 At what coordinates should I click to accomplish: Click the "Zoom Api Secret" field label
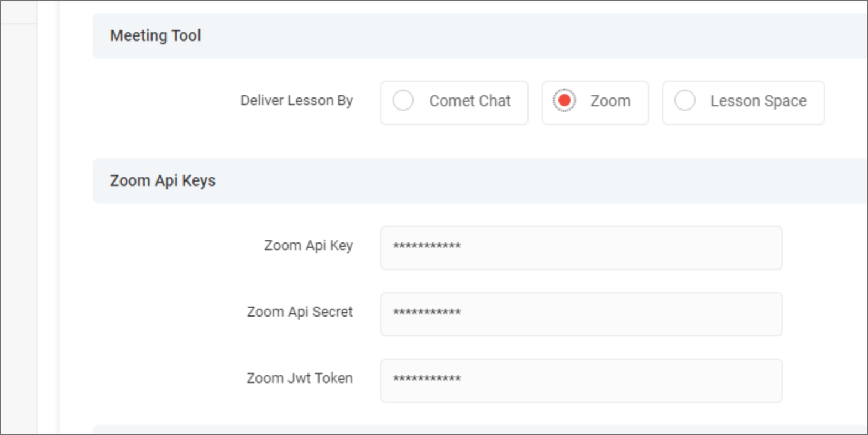click(x=299, y=312)
